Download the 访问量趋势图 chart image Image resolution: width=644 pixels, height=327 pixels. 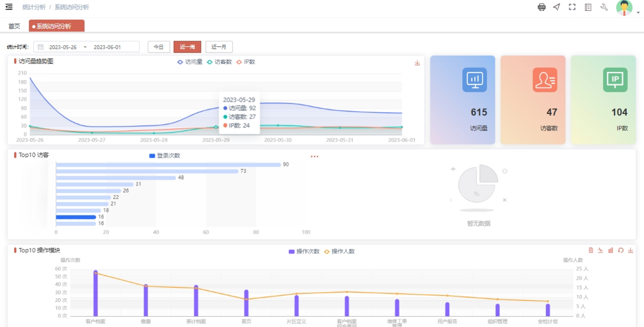(417, 63)
